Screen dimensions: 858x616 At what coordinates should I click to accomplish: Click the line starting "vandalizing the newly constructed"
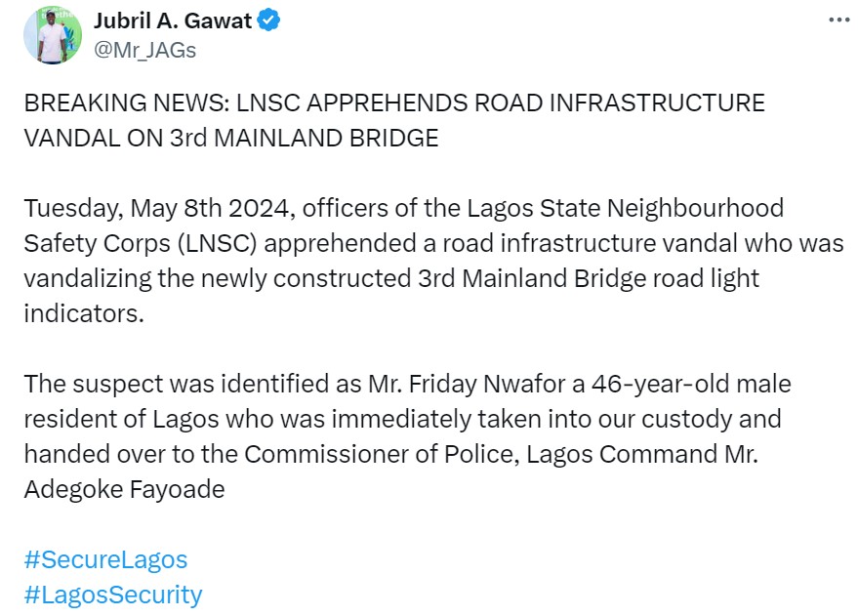[391, 278]
